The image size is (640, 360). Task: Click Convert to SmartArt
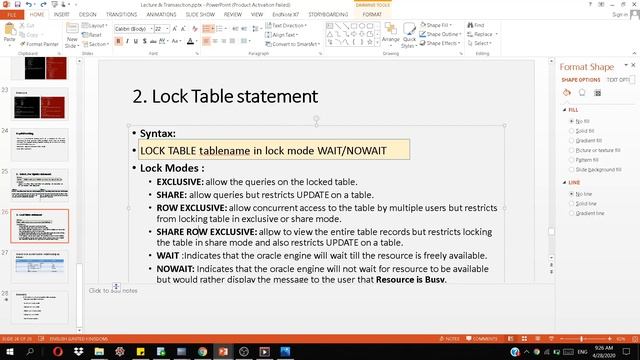click(x=293, y=44)
